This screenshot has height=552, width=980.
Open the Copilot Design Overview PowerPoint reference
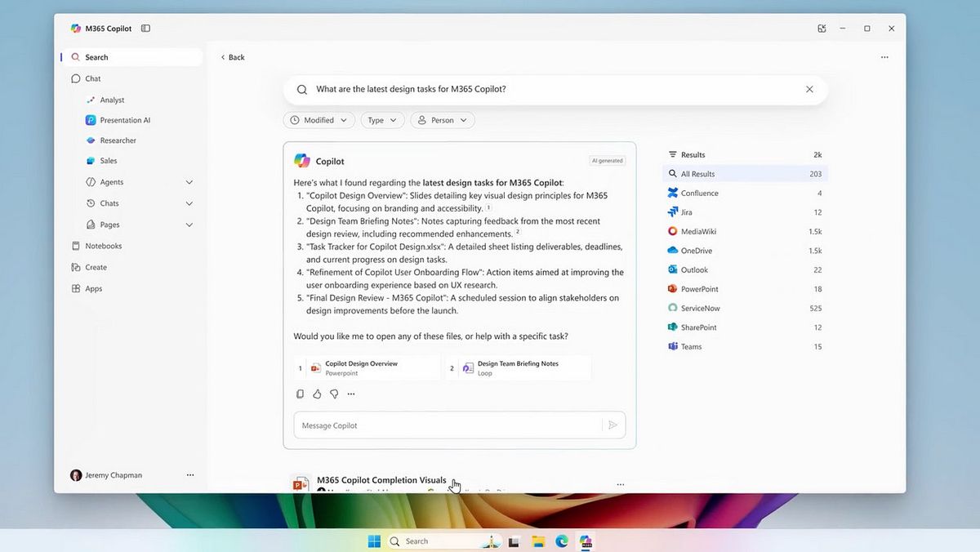pyautogui.click(x=367, y=368)
